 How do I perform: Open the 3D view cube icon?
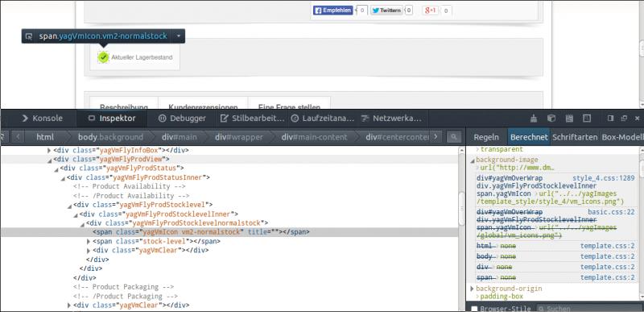tap(551, 119)
